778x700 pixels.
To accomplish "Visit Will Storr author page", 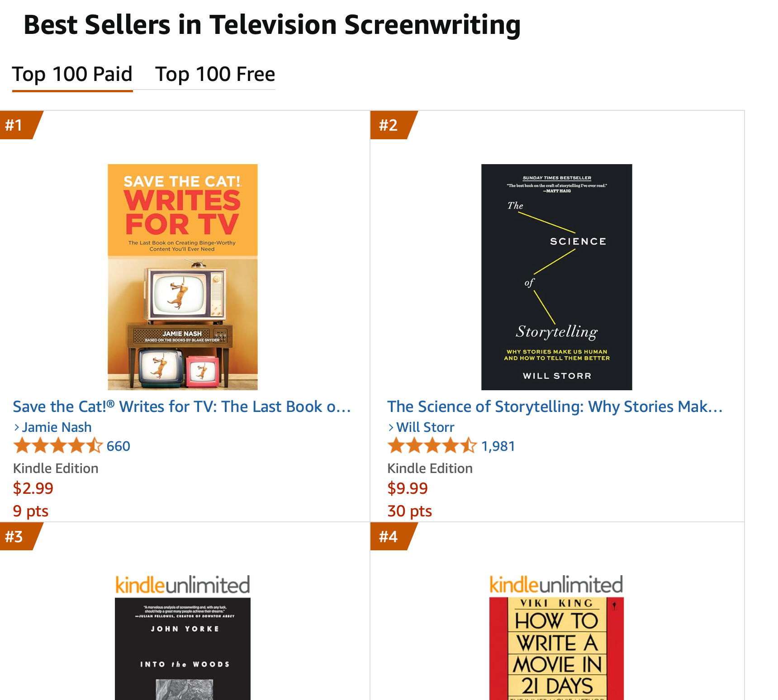I will (425, 427).
